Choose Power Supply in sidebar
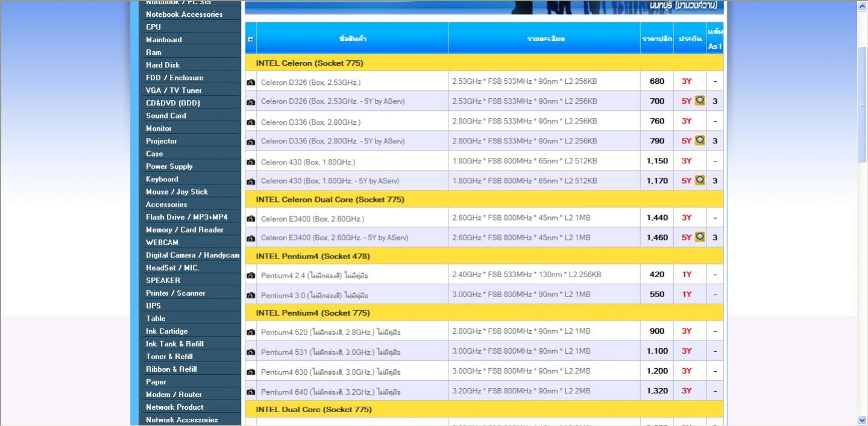Image resolution: width=868 pixels, height=426 pixels. coord(169,166)
